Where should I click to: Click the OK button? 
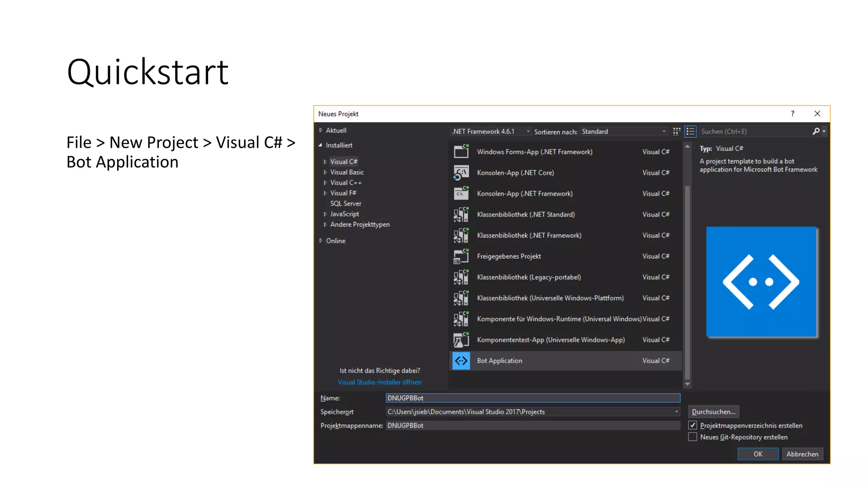(758, 454)
